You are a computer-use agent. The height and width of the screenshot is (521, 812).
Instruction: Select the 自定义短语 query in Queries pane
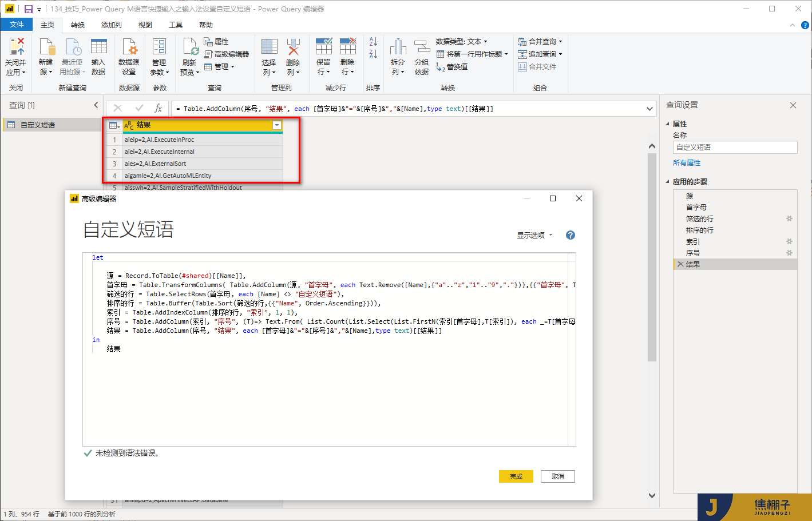[52, 125]
